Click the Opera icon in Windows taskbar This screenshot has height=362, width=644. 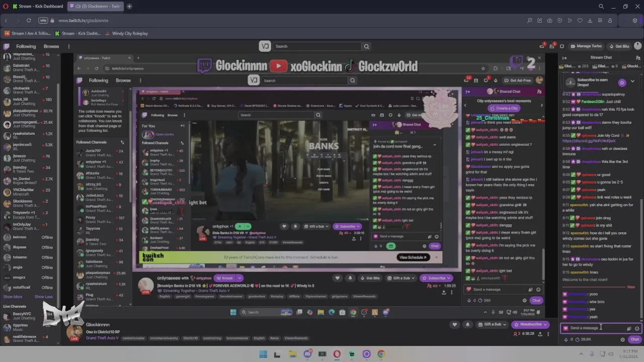pyautogui.click(x=337, y=354)
